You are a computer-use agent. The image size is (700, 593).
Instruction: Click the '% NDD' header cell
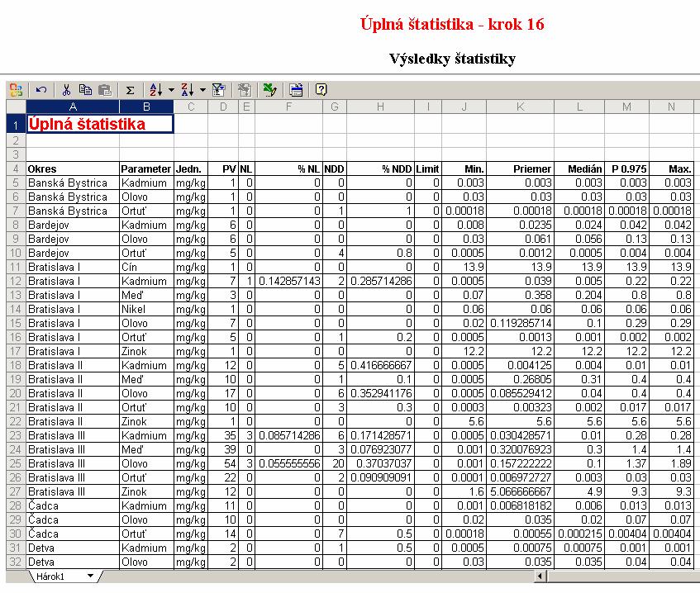click(x=380, y=169)
